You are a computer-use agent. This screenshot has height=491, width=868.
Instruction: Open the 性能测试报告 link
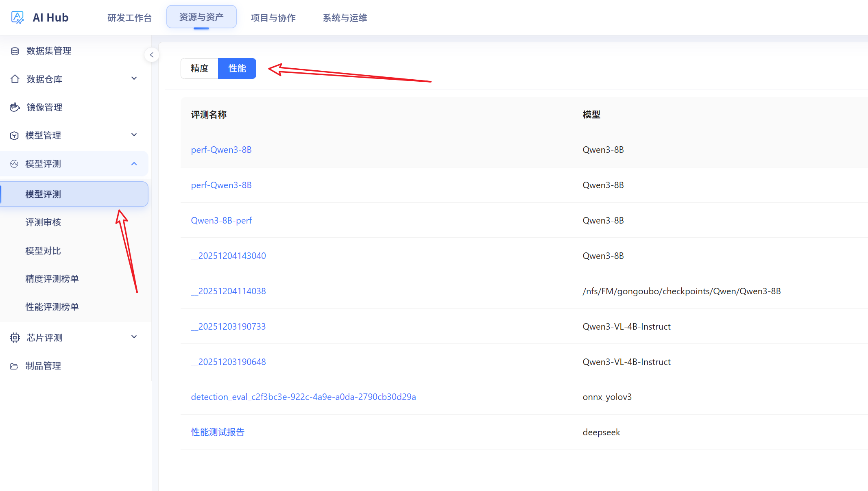tap(218, 432)
